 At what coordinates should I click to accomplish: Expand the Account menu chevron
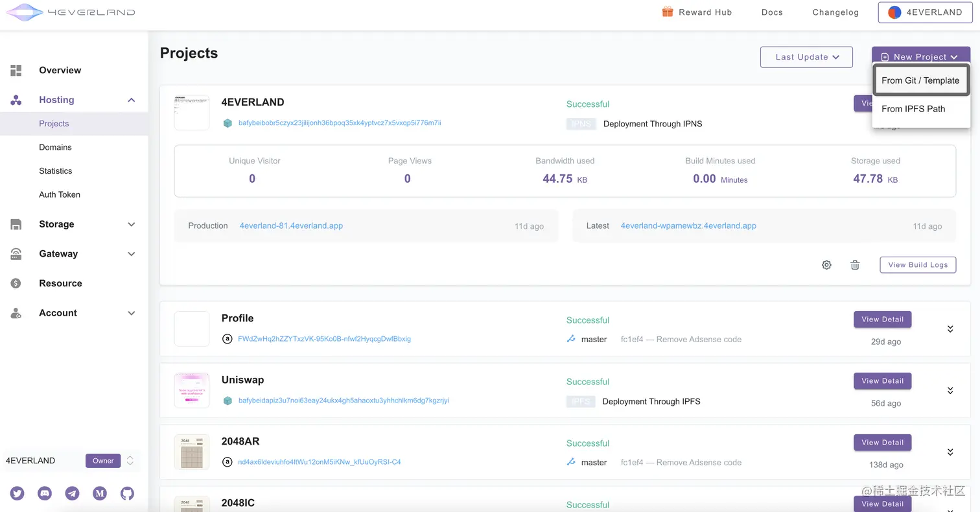coord(132,313)
